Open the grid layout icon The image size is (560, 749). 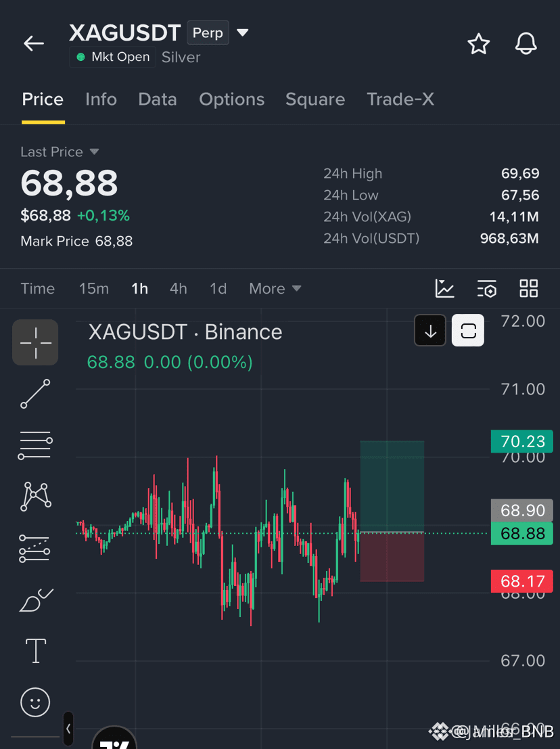pyautogui.click(x=528, y=288)
